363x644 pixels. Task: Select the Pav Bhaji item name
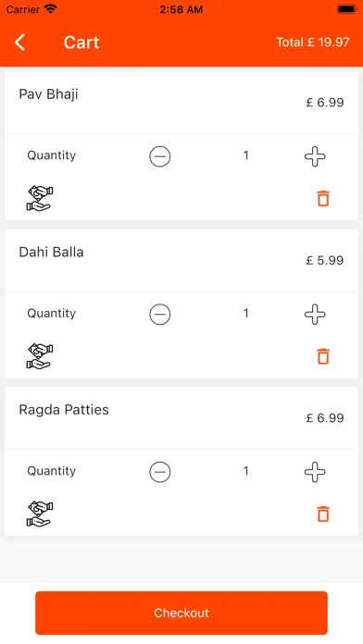pos(48,94)
